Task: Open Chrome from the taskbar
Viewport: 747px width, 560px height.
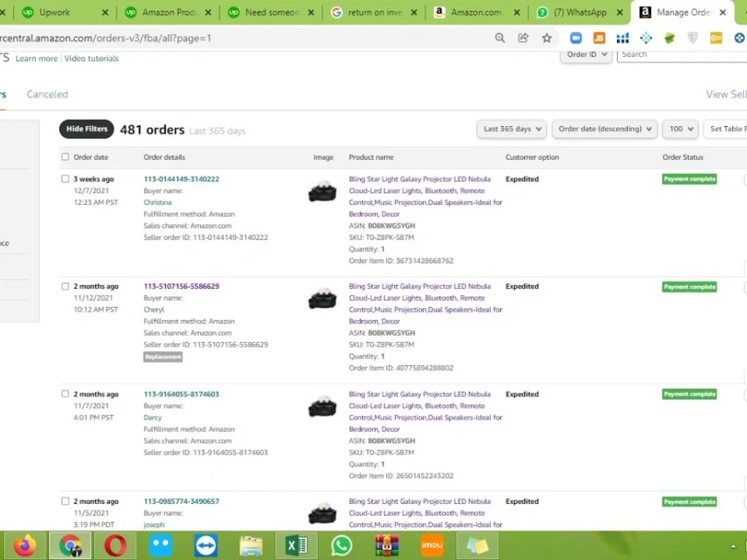Action: point(70,546)
